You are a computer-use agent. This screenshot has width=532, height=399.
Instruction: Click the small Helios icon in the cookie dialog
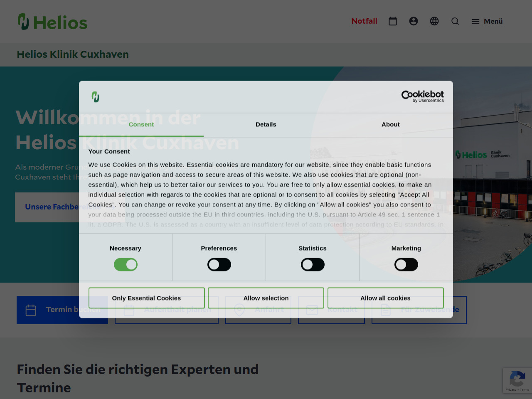point(96,97)
